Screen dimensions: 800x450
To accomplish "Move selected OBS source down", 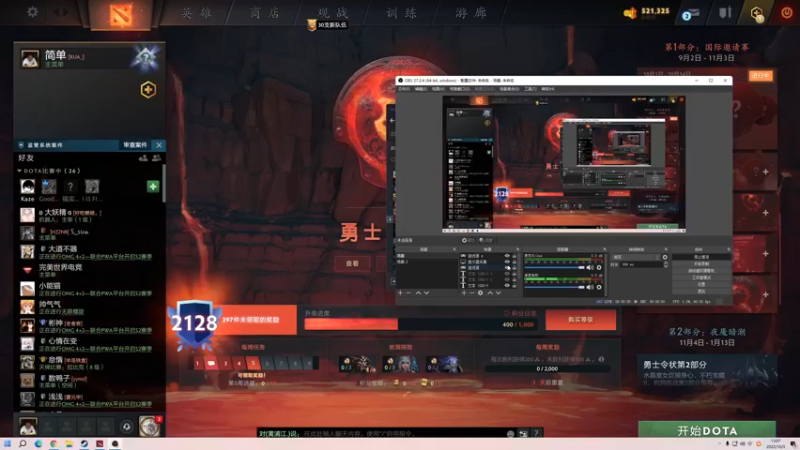I will pyautogui.click(x=498, y=293).
